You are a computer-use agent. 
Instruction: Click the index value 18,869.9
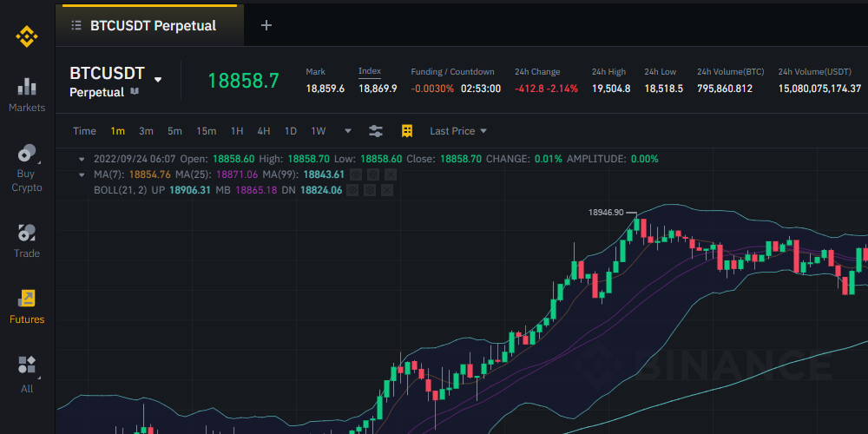pos(378,89)
